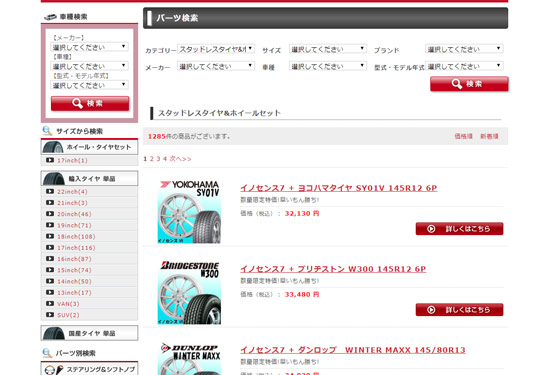Select the 21inch(3) tire size link
Screen dimensions: 550x375
pos(72,203)
